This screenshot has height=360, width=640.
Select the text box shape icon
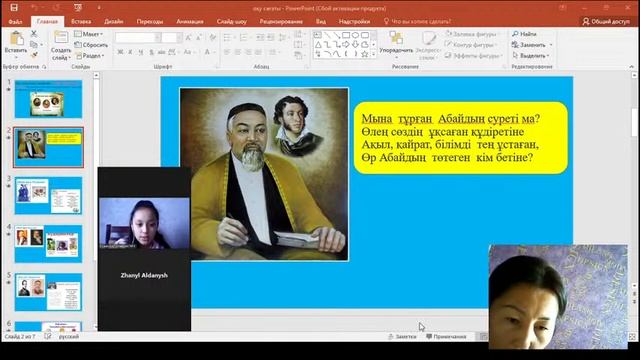[318, 35]
